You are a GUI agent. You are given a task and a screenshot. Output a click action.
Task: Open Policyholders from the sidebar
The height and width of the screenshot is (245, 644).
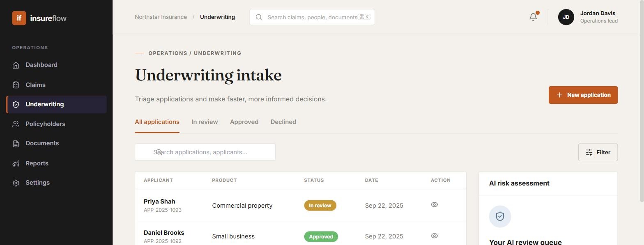click(x=56, y=124)
